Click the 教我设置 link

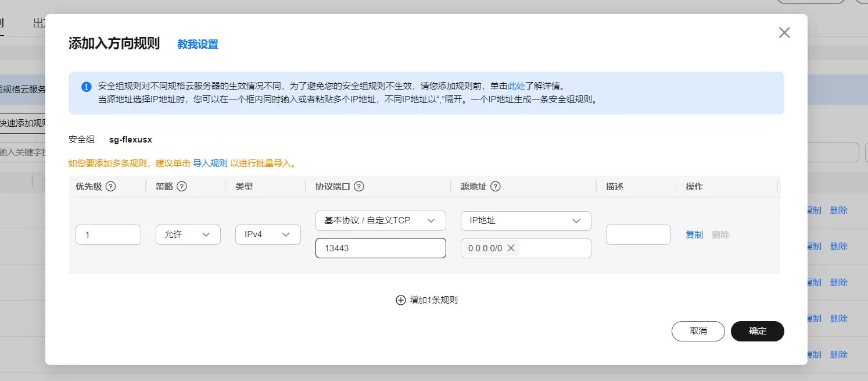[x=198, y=44]
